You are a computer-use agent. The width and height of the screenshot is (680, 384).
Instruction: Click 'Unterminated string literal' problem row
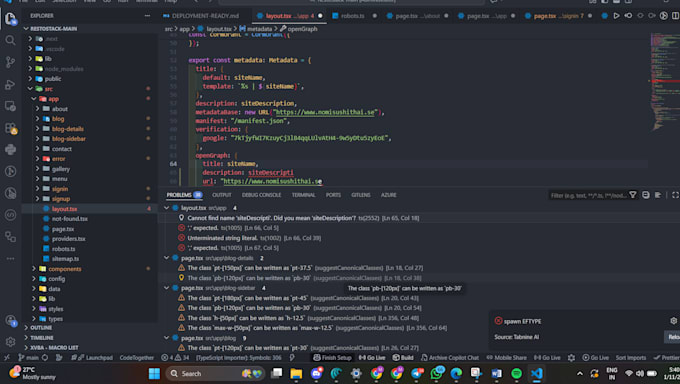[419, 238]
